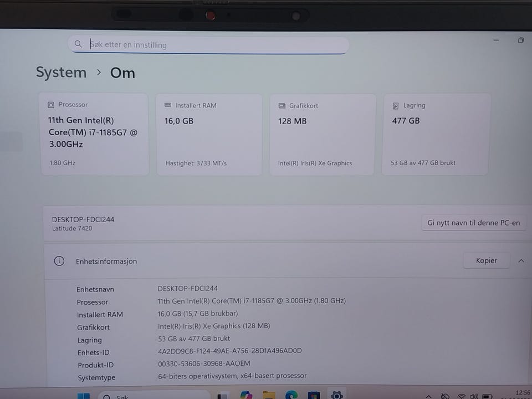532x399 pixels.
Task: Open the Installert RAM card
Action: tap(209, 135)
